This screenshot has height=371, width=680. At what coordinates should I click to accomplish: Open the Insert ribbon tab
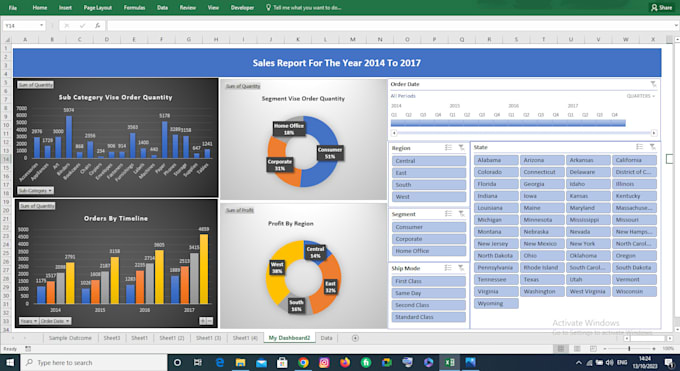click(65, 7)
